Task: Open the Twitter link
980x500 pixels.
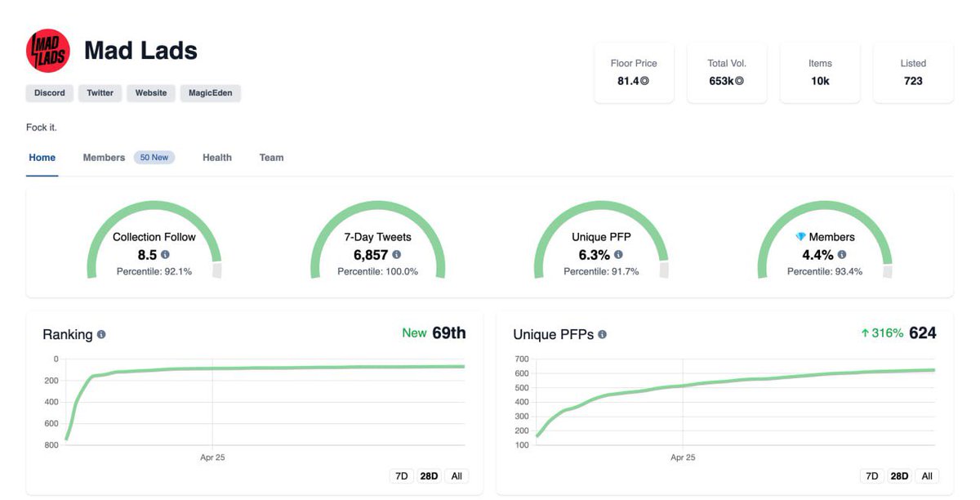Action: (x=100, y=93)
